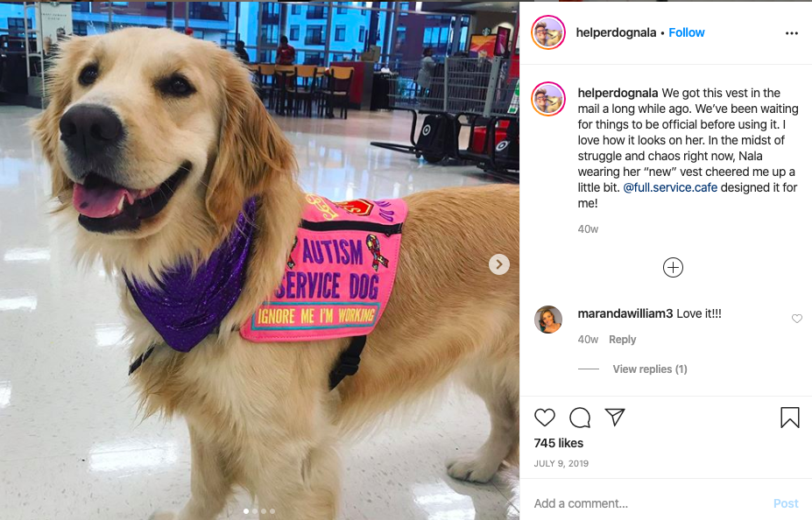The width and height of the screenshot is (812, 520).
Task: Share the post via paper plane icon
Action: pyautogui.click(x=615, y=417)
